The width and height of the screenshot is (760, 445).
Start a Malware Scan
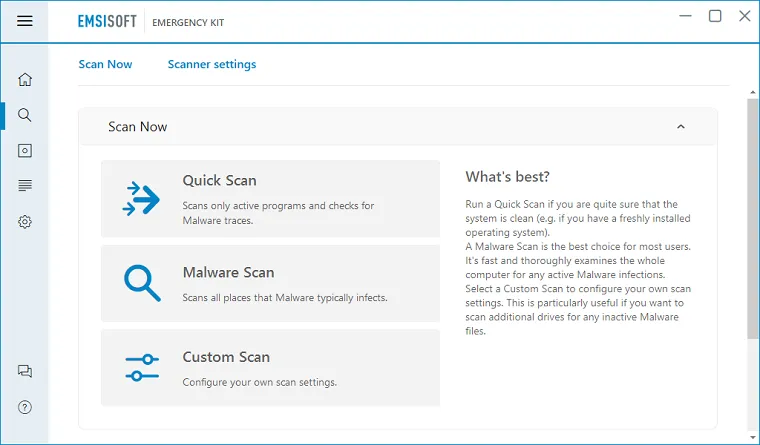(x=270, y=283)
